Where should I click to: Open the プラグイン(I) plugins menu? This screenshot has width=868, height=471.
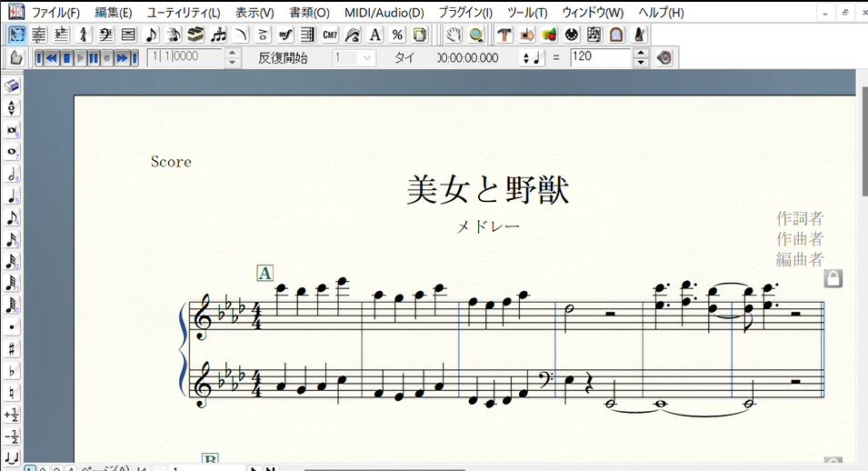pyautogui.click(x=465, y=13)
